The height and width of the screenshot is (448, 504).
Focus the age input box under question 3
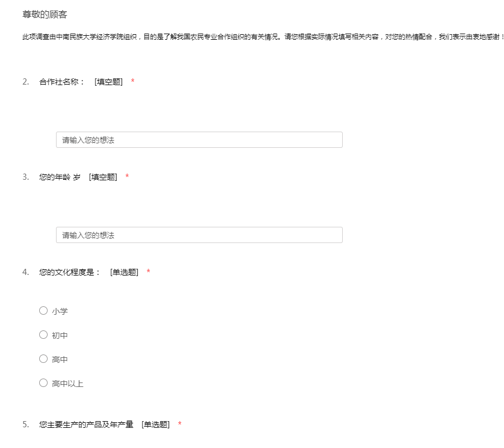click(x=199, y=235)
